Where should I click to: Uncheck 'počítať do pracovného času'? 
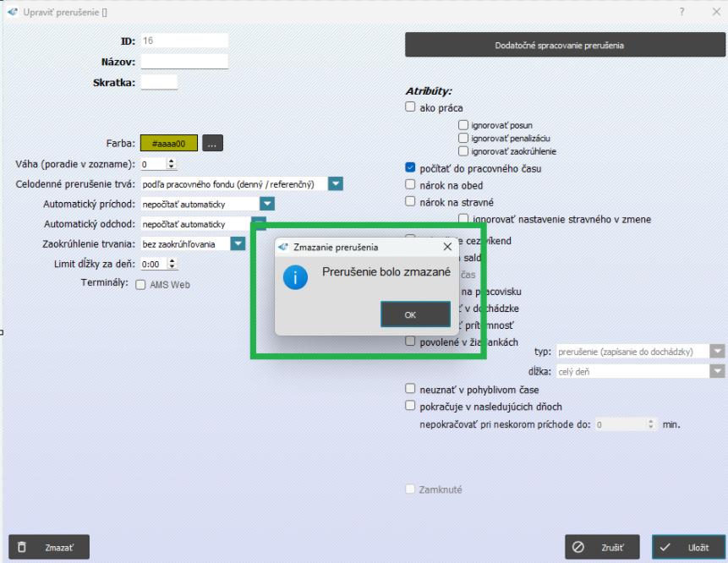(x=411, y=168)
